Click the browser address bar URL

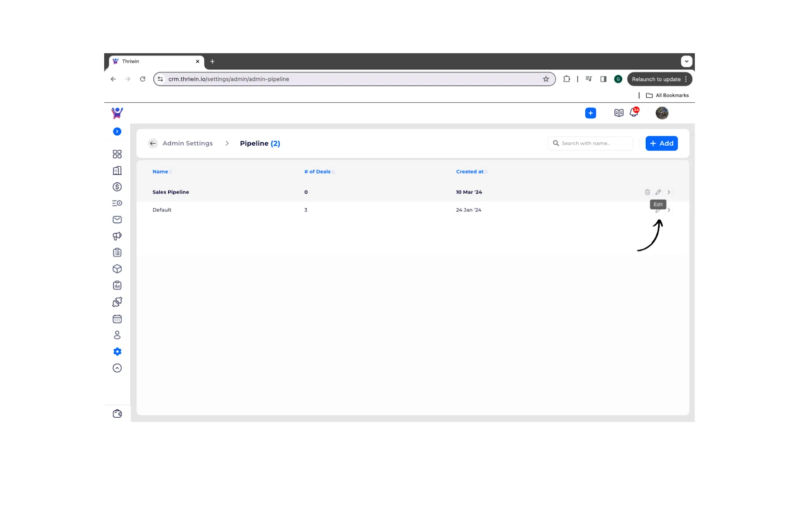tap(229, 79)
